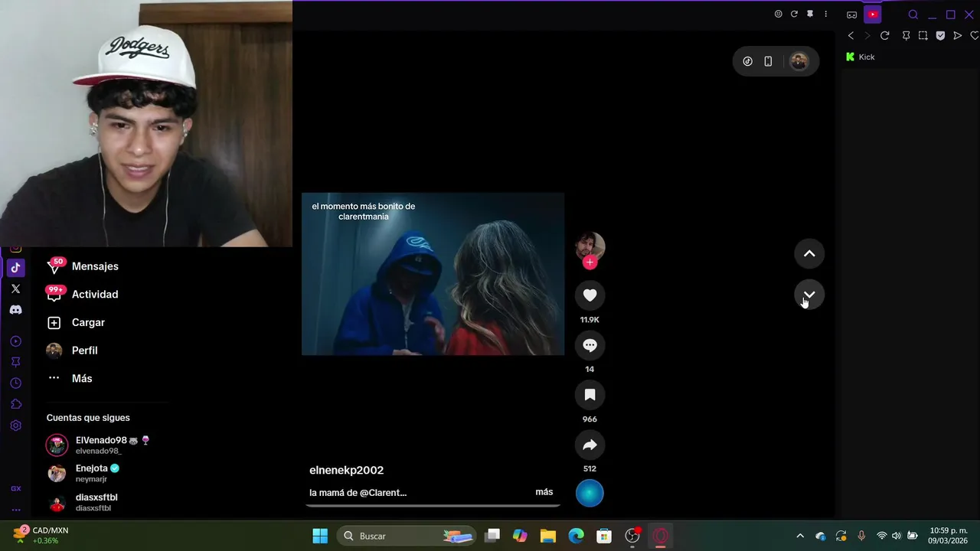The width and height of the screenshot is (980, 551).
Task: Pin the TikTok sidebar panel
Action: pos(810,14)
